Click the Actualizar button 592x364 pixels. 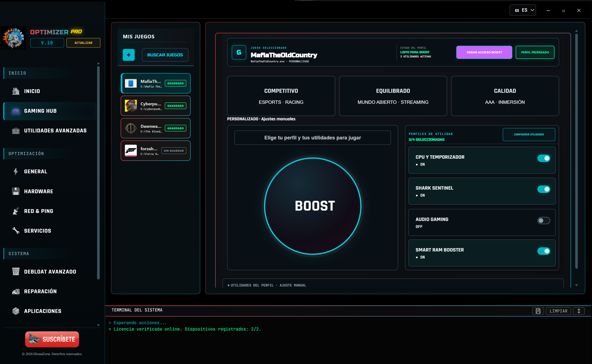point(83,43)
